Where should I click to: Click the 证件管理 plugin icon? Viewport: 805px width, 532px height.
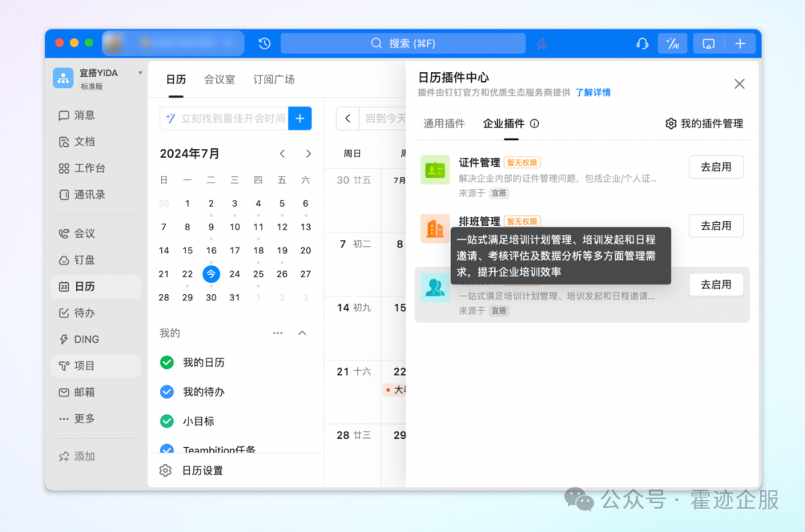[x=435, y=169]
